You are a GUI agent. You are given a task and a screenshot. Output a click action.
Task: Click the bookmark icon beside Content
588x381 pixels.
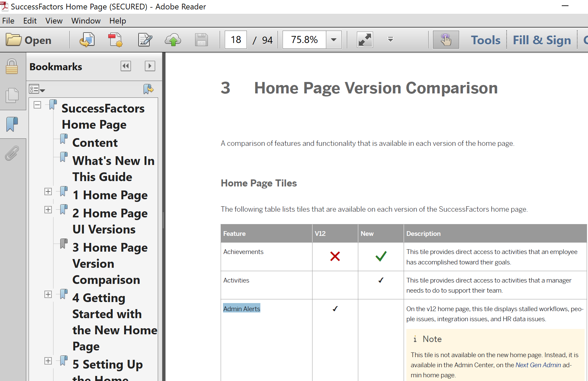click(x=64, y=139)
